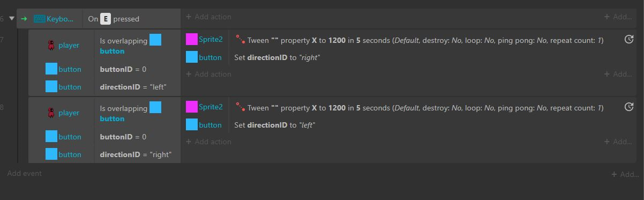
Task: Click the tween path icon in event 8 action
Action: click(241, 107)
